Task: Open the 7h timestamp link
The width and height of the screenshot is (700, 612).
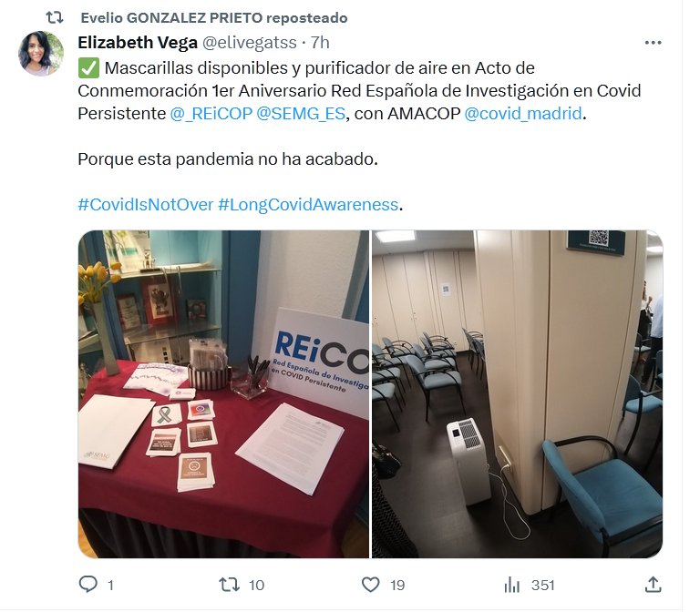Action: (x=320, y=43)
